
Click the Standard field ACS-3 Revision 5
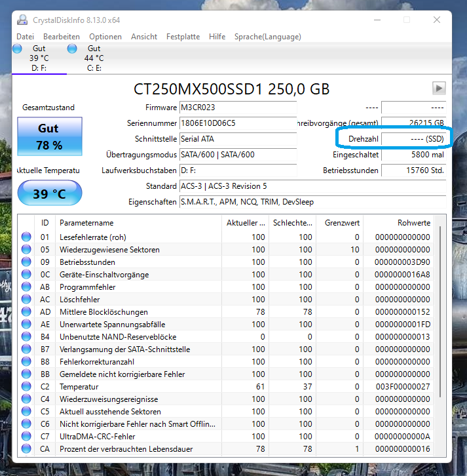pyautogui.click(x=312, y=186)
